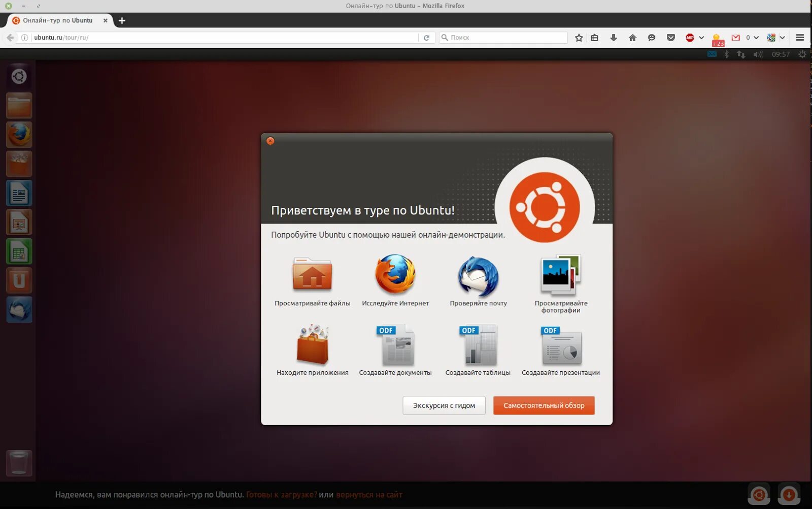Click the clock showing 09:57
Image resolution: width=812 pixels, height=509 pixels.
[781, 54]
